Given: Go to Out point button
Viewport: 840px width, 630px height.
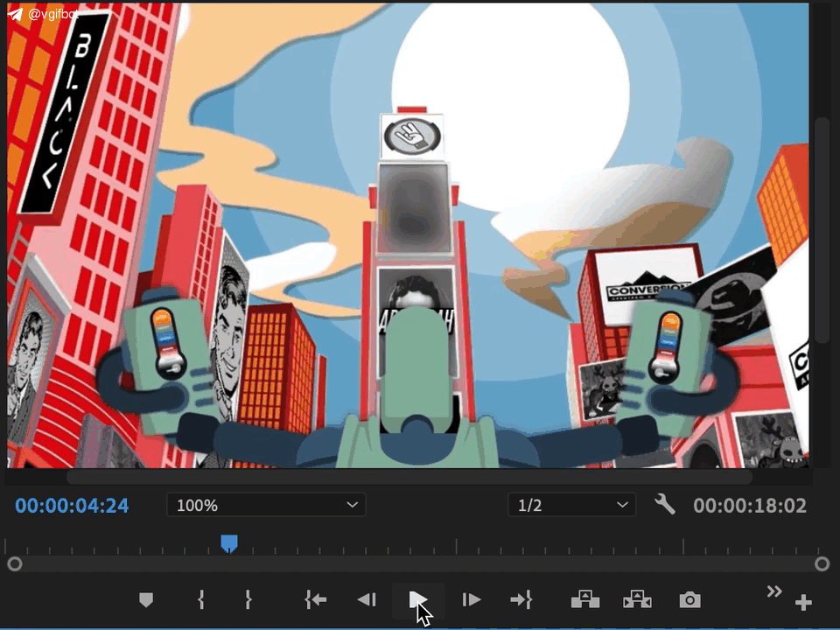Looking at the screenshot, I should [521, 599].
